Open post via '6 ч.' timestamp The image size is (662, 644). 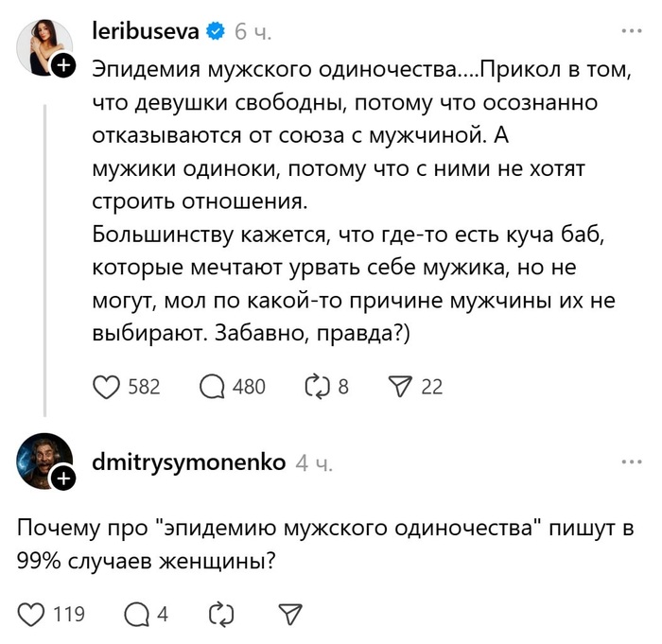coord(253,31)
